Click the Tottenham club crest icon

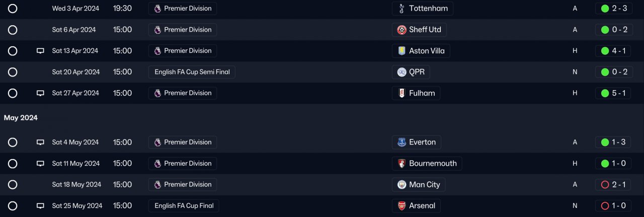[x=401, y=9]
